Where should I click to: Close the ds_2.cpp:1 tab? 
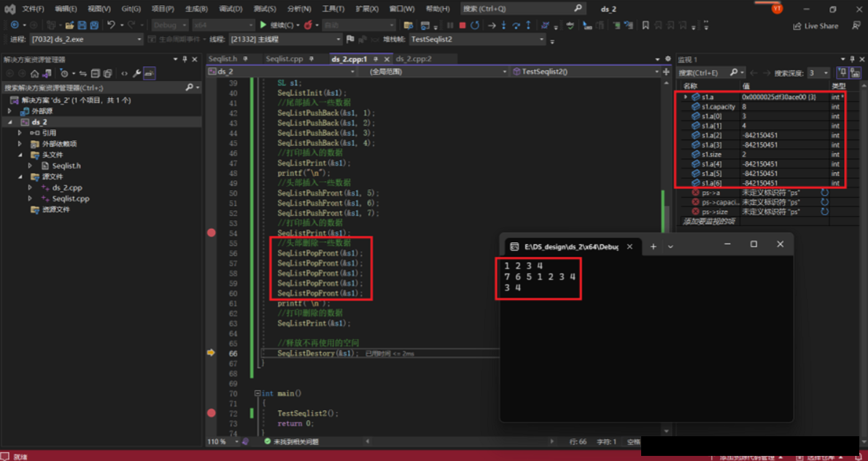(386, 58)
